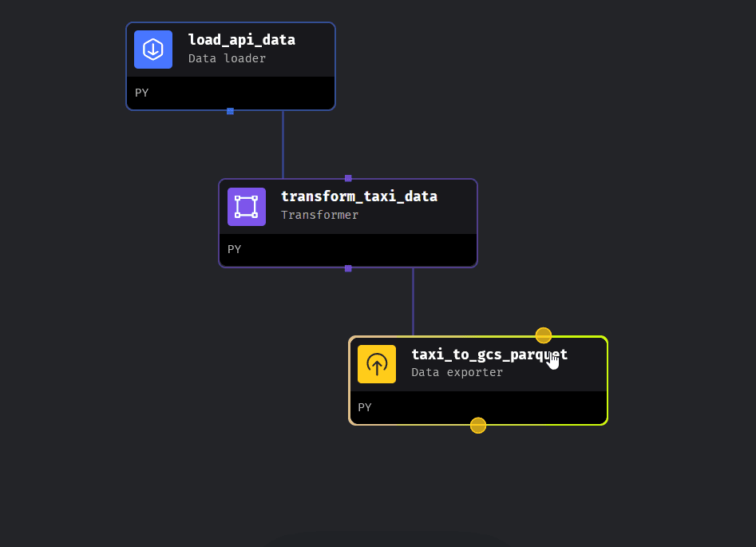This screenshot has height=547, width=756.
Task: Click the blue output port below load_api_data
Action: pyautogui.click(x=230, y=111)
